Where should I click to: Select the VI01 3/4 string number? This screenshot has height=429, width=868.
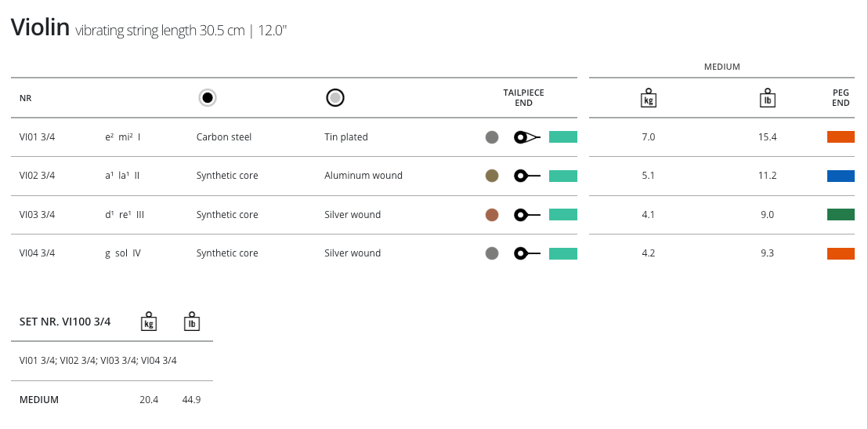pyautogui.click(x=37, y=137)
